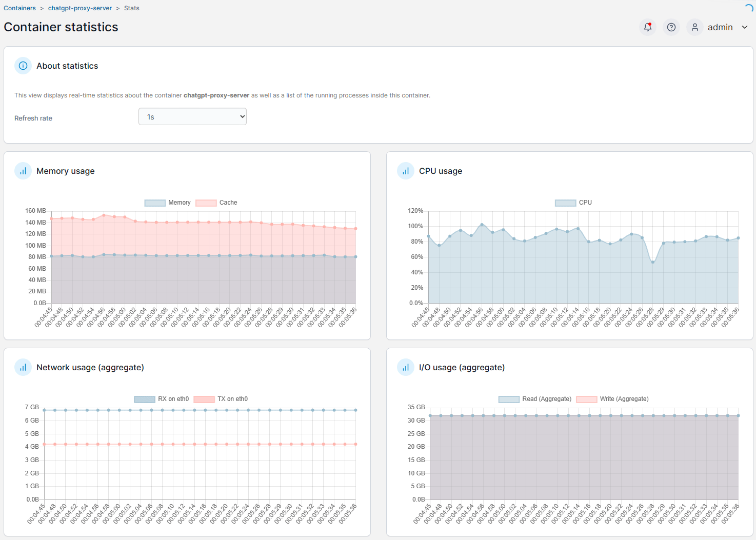Click the I/O usage chart icon
The image size is (756, 540).
[406, 367]
